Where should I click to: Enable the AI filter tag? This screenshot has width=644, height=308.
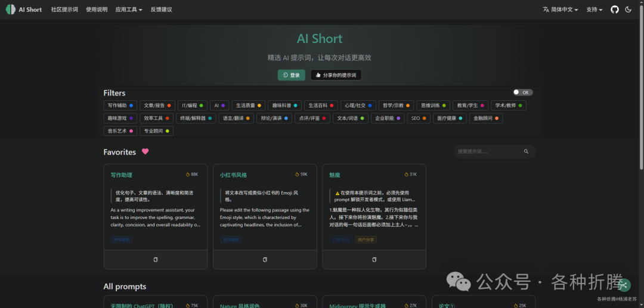[x=219, y=105]
